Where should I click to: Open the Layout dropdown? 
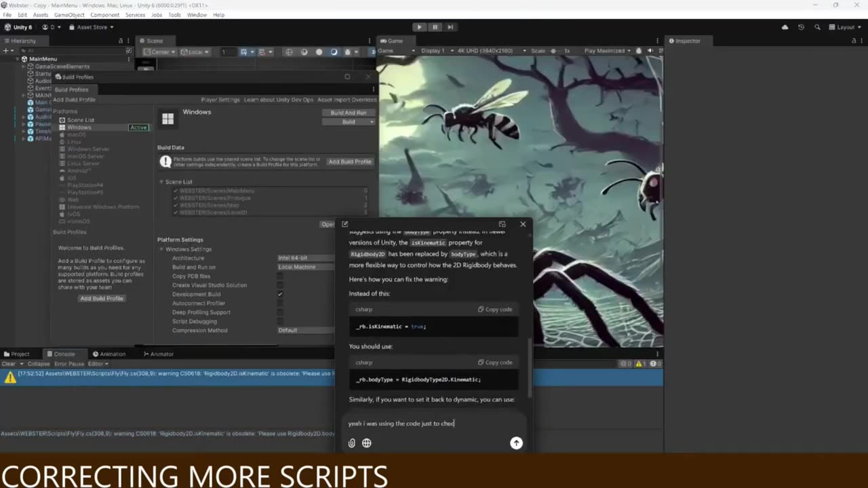click(x=845, y=27)
